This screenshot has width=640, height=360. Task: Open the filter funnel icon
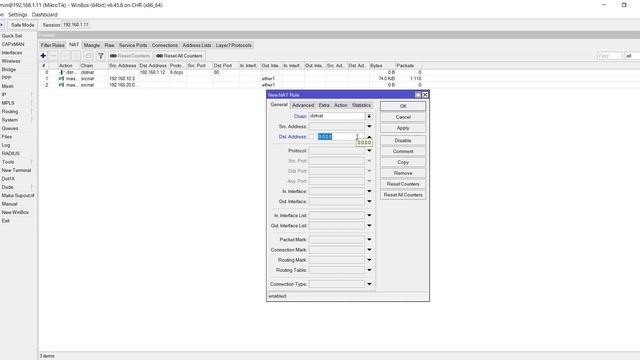coord(100,56)
